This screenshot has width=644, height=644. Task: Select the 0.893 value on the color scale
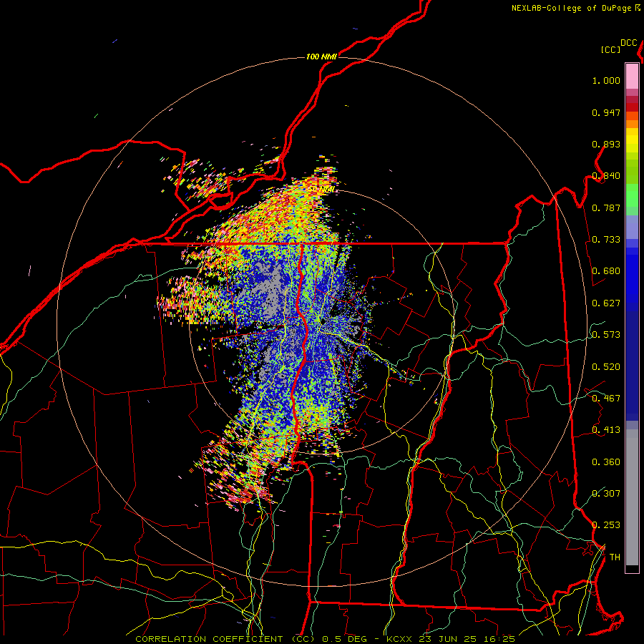[606, 144]
